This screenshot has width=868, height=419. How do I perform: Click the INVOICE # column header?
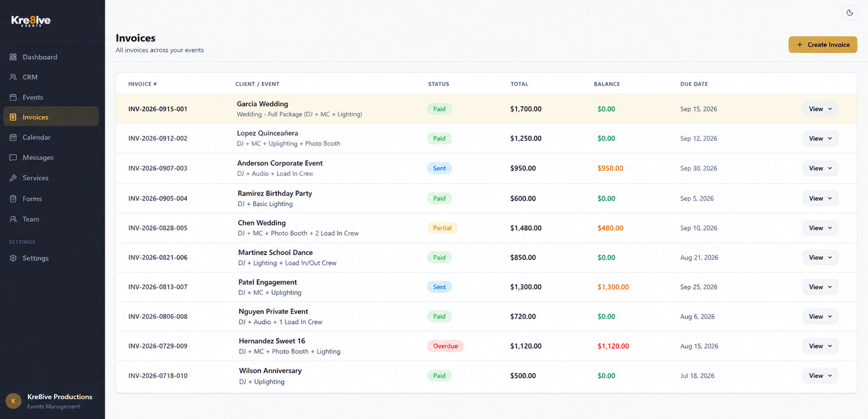click(142, 84)
